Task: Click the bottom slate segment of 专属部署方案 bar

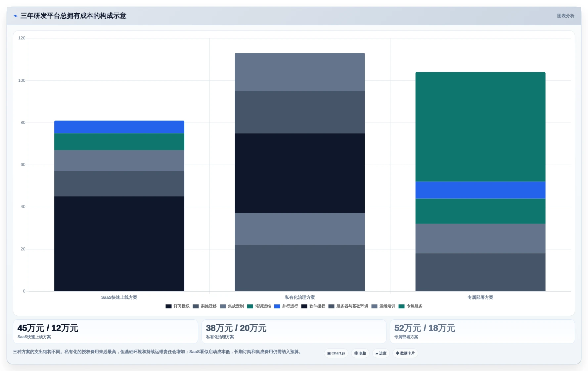Action: [x=480, y=272]
